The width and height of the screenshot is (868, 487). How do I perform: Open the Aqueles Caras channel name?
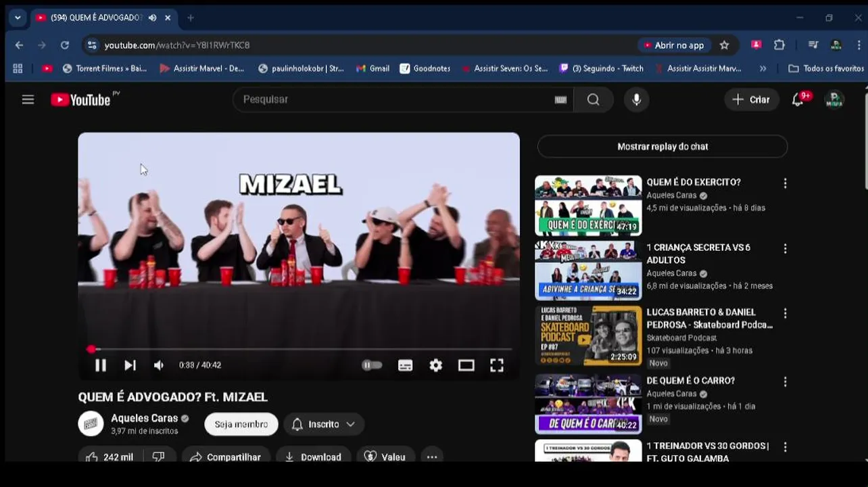coord(144,418)
